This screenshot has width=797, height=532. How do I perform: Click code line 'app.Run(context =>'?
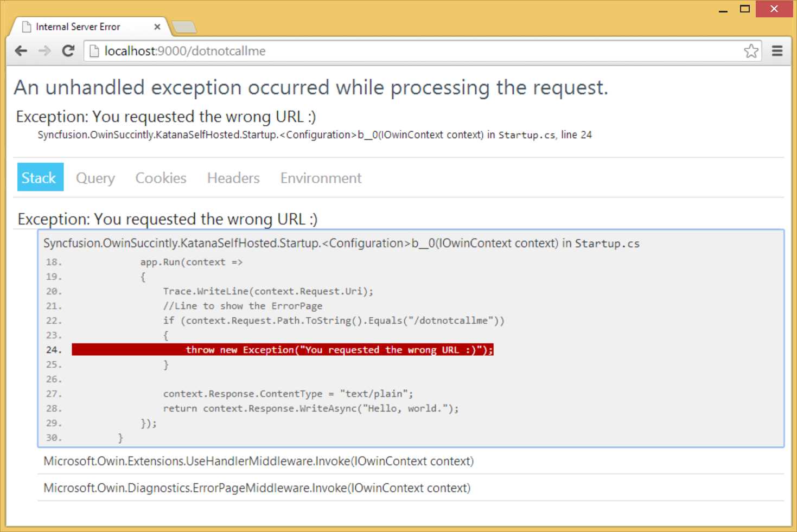pos(192,262)
